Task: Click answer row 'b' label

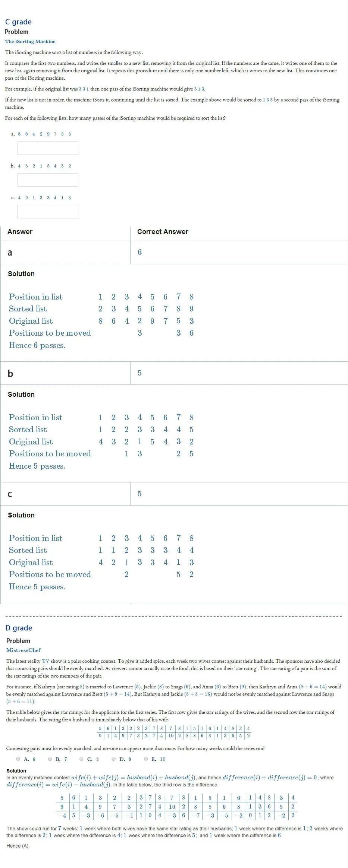Action: (x=10, y=373)
